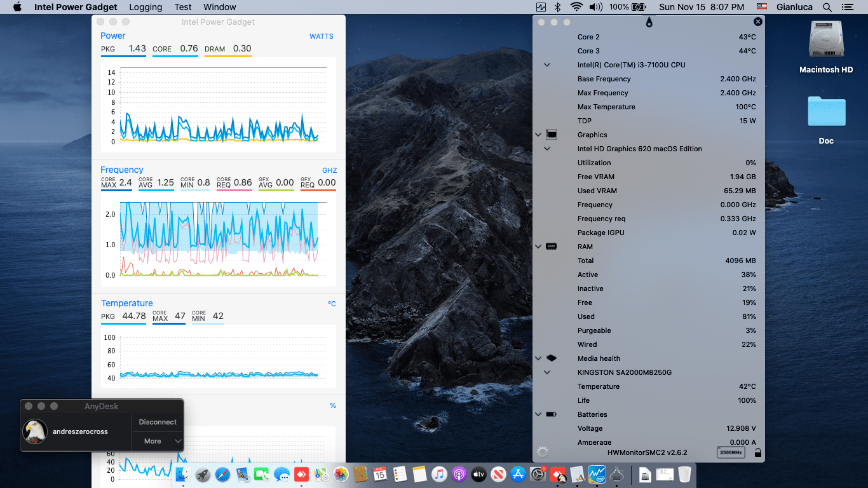Click WATTS unit label in Power panel
868x488 pixels.
point(322,36)
